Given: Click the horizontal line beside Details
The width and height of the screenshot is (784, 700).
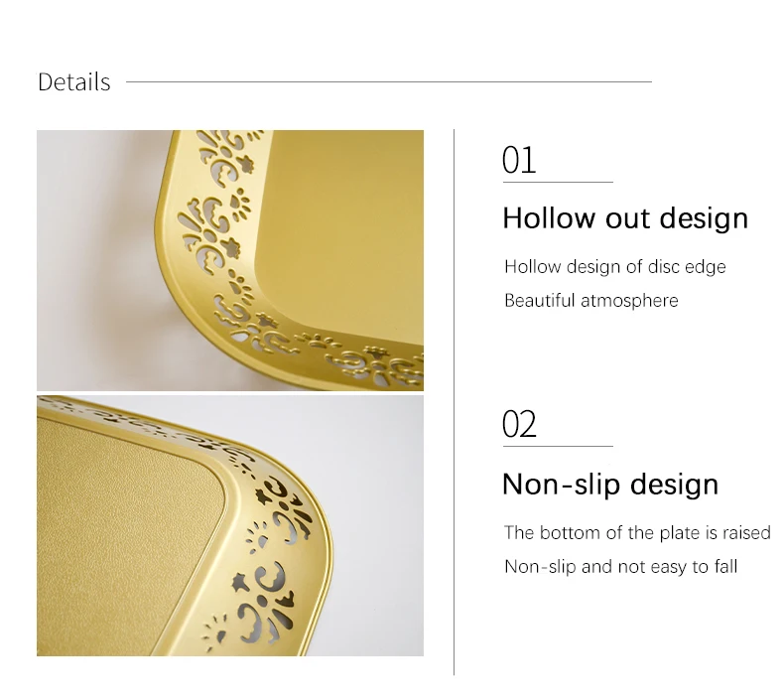Looking at the screenshot, I should click(389, 81).
